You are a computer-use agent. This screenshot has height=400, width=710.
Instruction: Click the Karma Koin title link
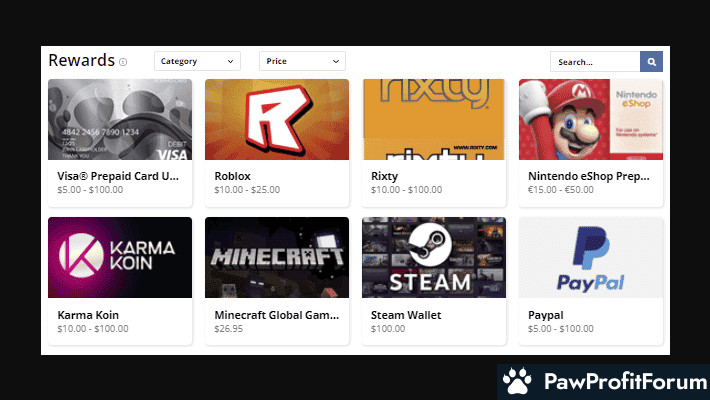(90, 315)
